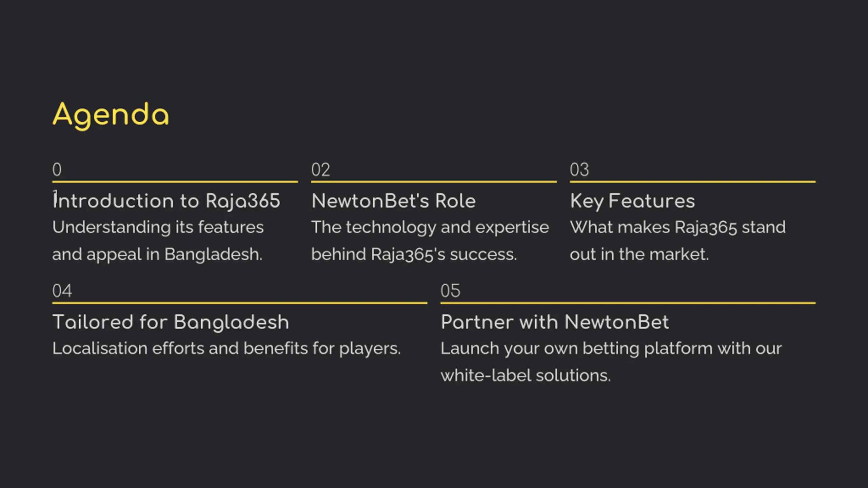Select the Key Features heading
The height and width of the screenshot is (488, 868).
pyautogui.click(x=632, y=201)
